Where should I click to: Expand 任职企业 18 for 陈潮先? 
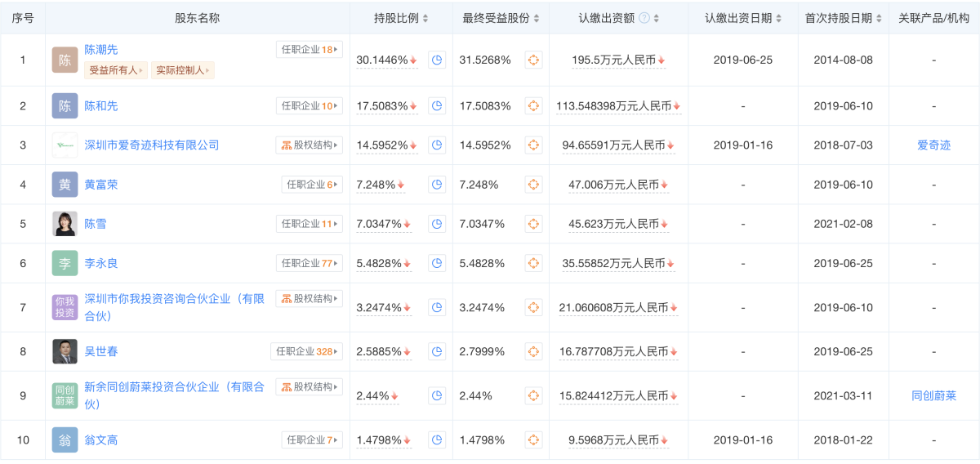coord(309,49)
